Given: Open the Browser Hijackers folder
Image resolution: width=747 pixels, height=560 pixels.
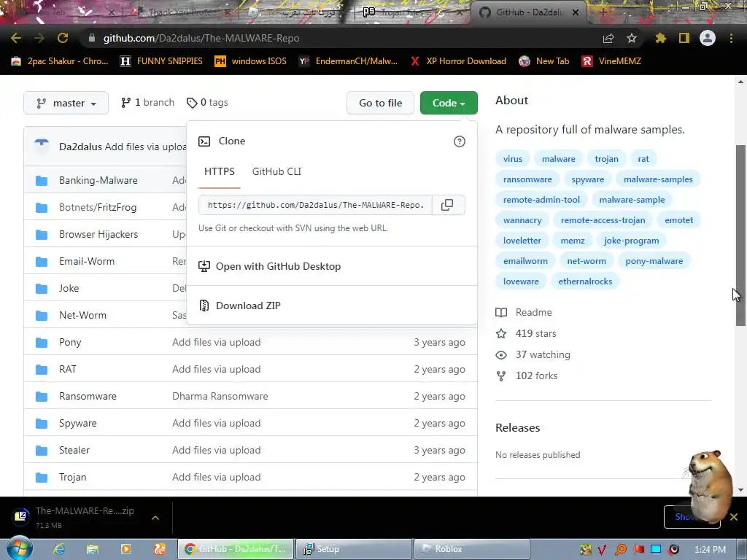Looking at the screenshot, I should tap(98, 234).
